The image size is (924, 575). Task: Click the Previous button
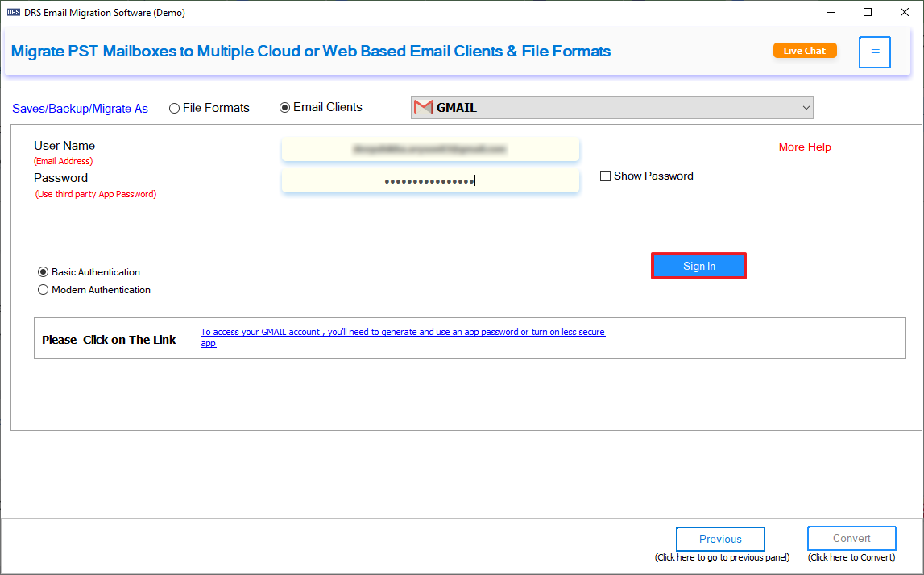(720, 540)
